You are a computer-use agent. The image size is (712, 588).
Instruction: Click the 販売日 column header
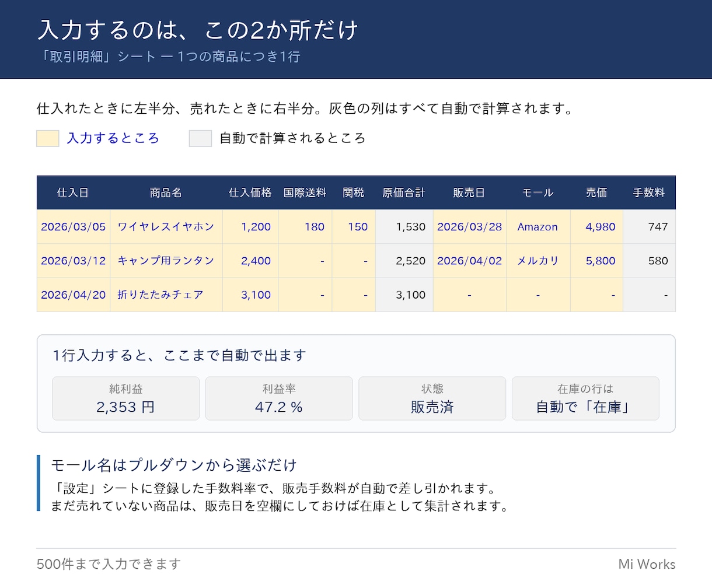coord(469,192)
